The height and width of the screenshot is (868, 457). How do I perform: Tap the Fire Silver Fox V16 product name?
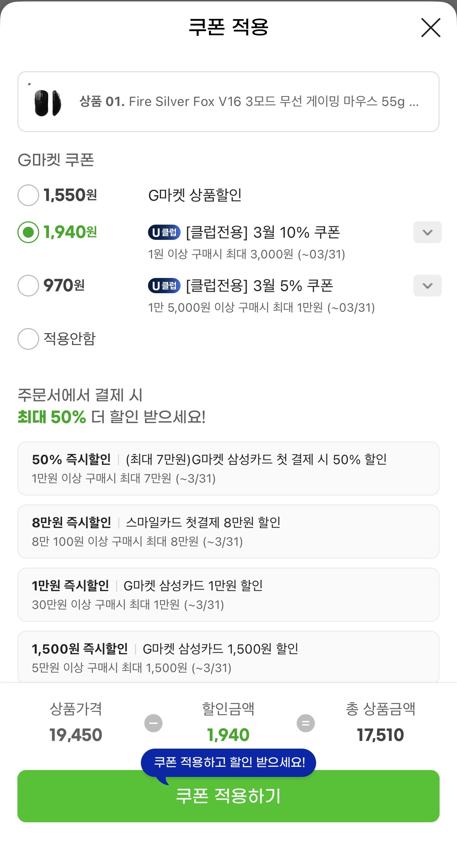click(249, 102)
